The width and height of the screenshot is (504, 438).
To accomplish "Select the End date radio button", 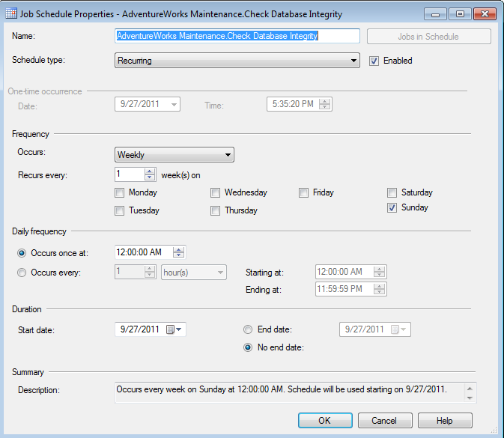I will [248, 329].
